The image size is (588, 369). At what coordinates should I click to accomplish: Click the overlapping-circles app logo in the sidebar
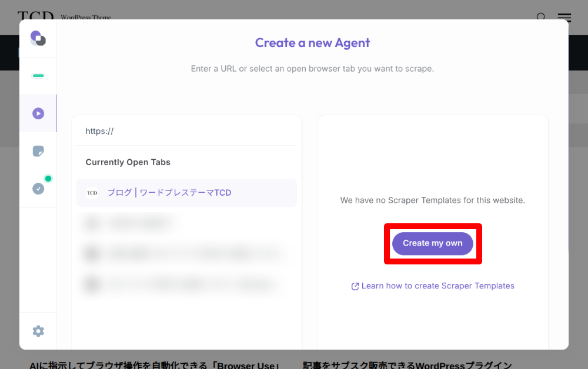point(38,38)
